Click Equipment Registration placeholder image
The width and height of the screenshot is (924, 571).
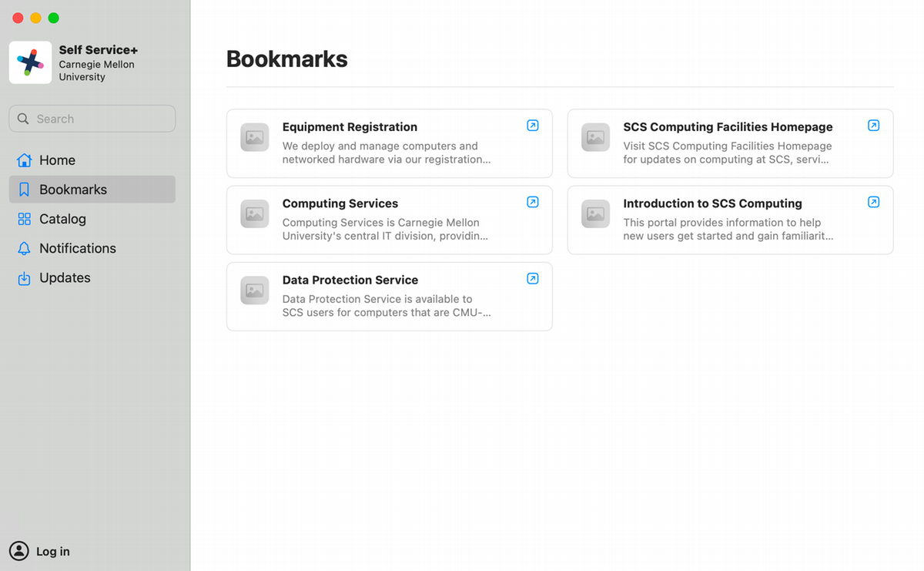(x=255, y=137)
